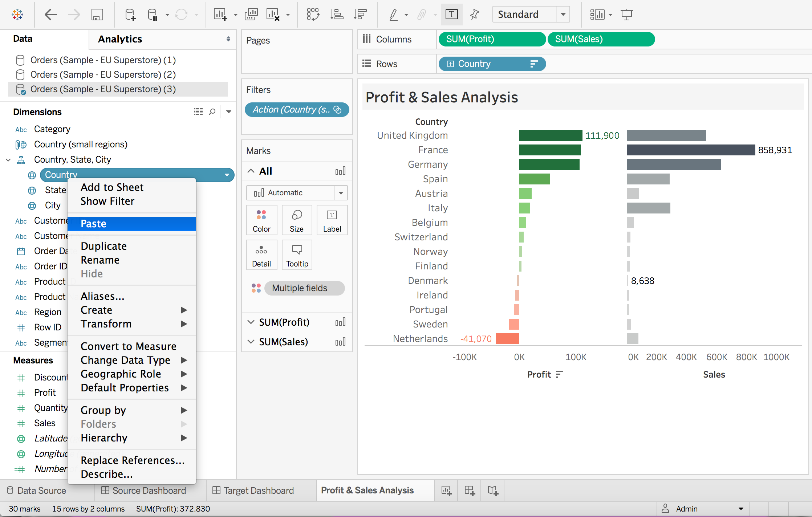
Task: Toggle Show Mark Labels toolbar button
Action: tap(451, 15)
